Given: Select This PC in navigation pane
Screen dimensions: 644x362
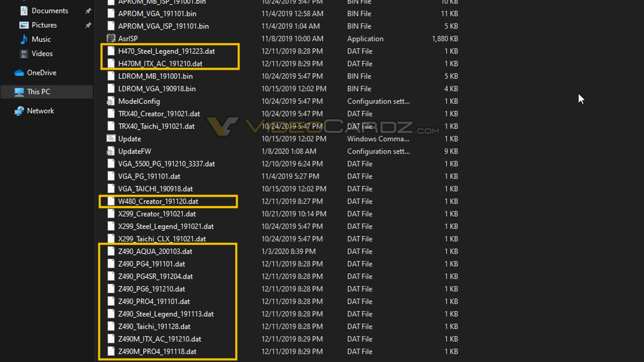Looking at the screenshot, I should coord(39,92).
